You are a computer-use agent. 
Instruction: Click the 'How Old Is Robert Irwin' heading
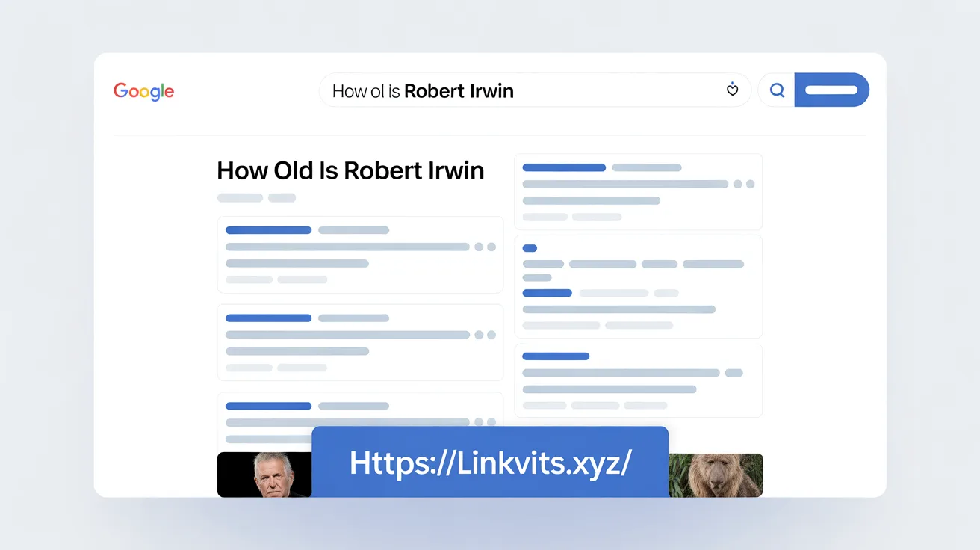click(x=350, y=170)
